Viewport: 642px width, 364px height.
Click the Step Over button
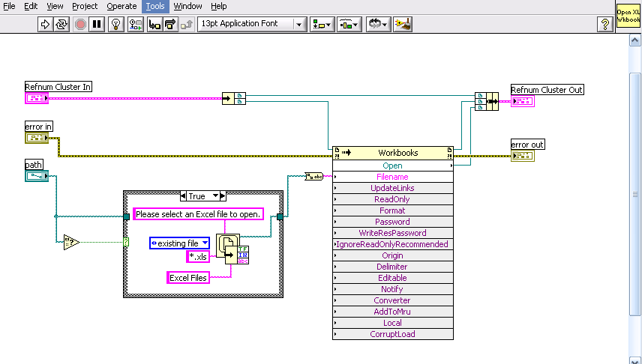point(170,25)
